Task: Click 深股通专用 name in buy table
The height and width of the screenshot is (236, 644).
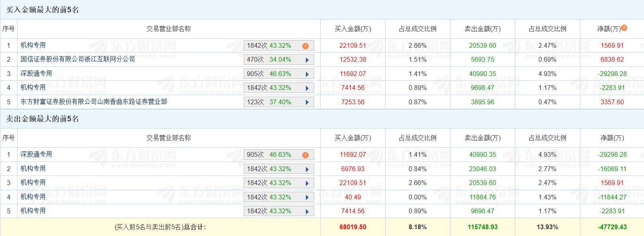Action: point(36,74)
